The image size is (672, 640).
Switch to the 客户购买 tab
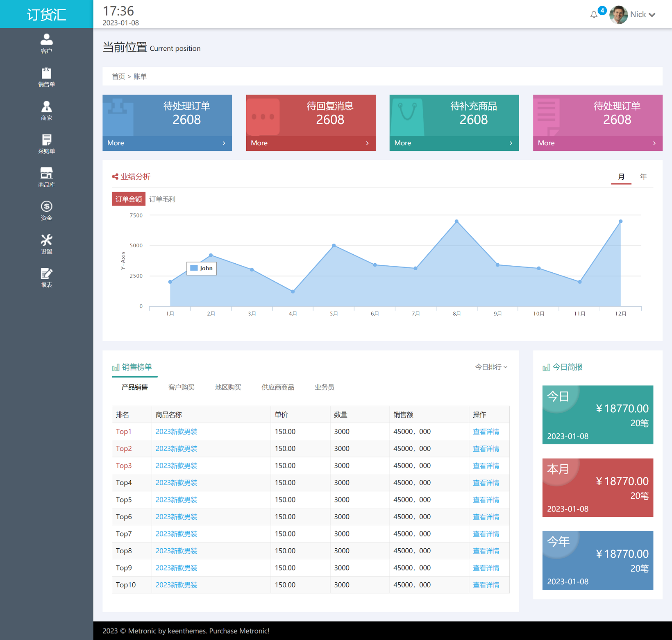pos(181,387)
